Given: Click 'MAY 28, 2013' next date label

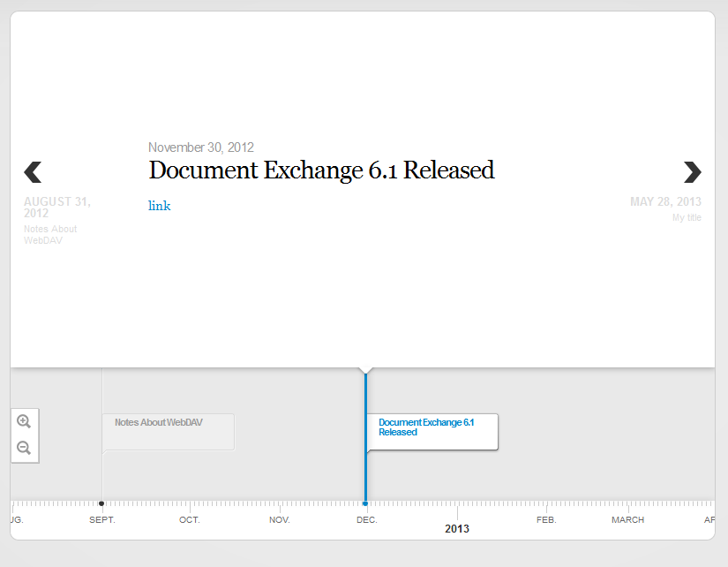Looking at the screenshot, I should pyautogui.click(x=665, y=201).
